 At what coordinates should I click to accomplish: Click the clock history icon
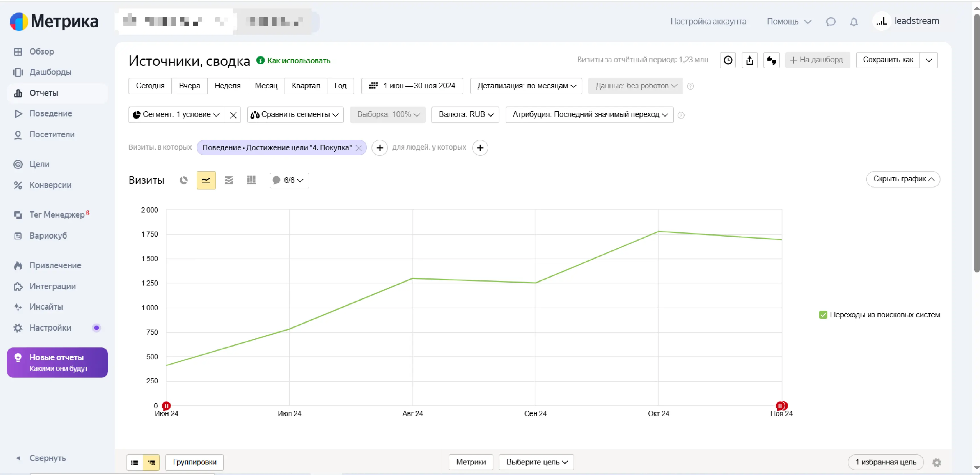[728, 60]
